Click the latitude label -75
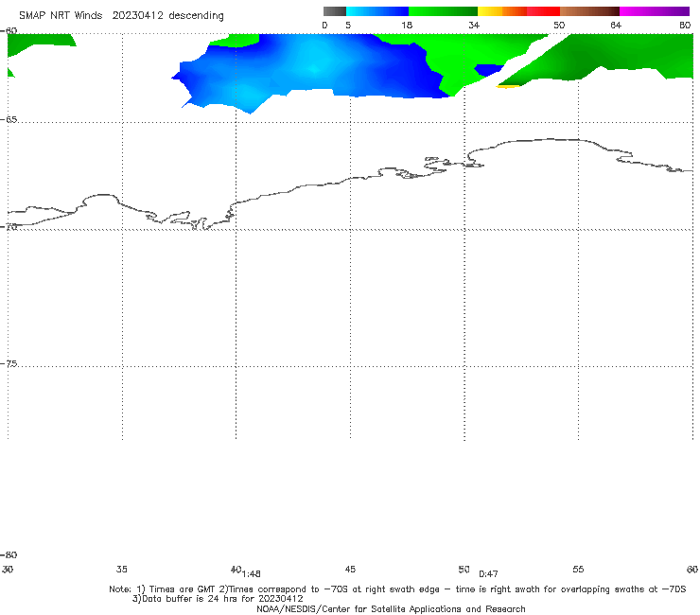The height and width of the screenshot is (615, 700). 9,363
